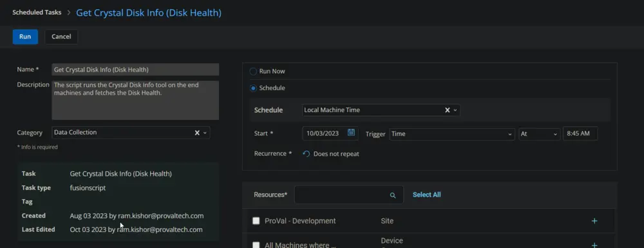
Task: Click the Created Aug 03 2023 text
Action: 137,216
